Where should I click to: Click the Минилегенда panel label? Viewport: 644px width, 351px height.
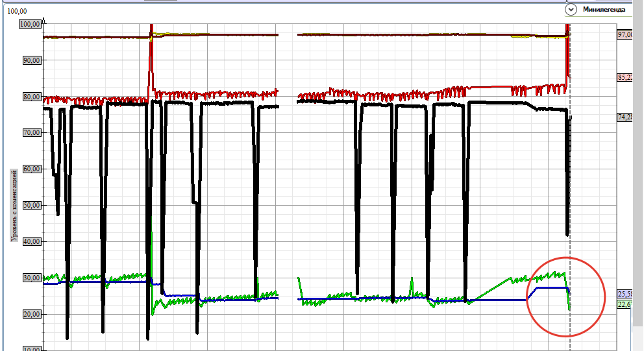coord(604,9)
